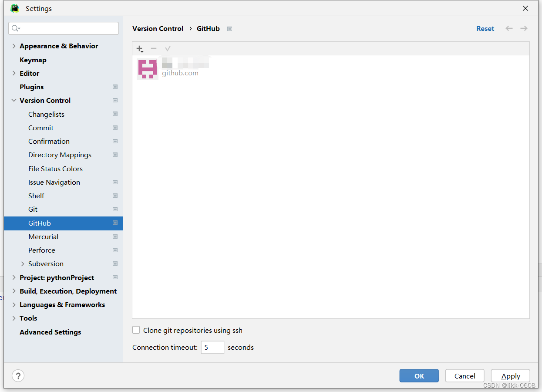Expand Languages & Frameworks section

14,304
